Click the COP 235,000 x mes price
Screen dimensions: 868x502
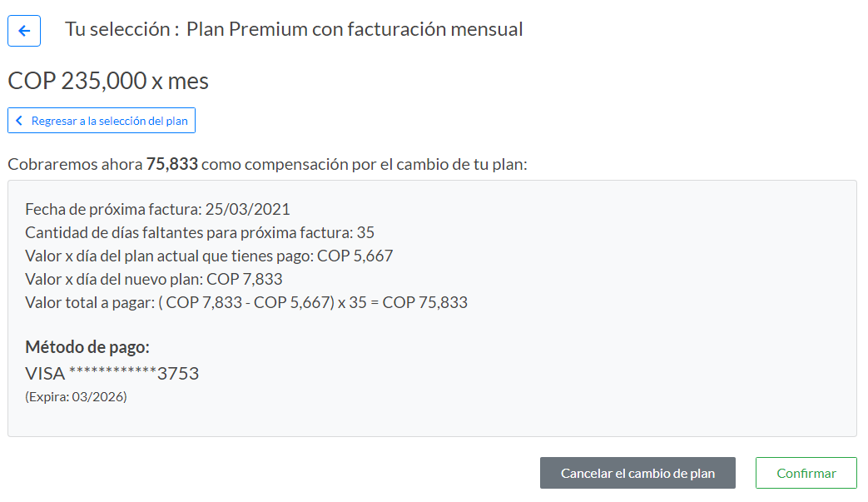(x=108, y=81)
